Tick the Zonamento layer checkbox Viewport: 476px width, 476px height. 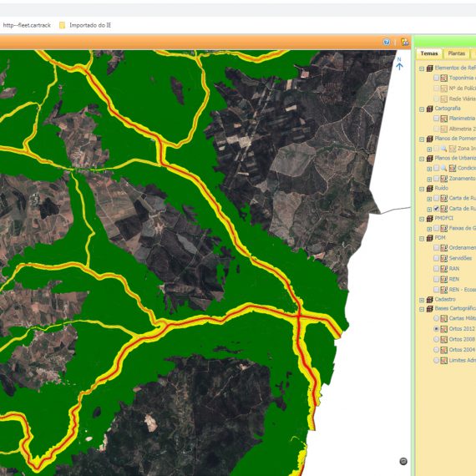point(436,179)
